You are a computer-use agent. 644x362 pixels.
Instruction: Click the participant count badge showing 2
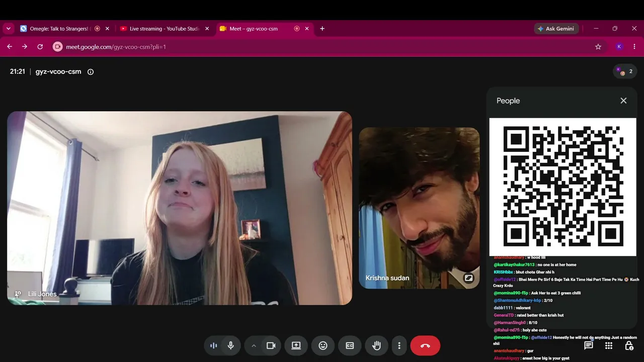pyautogui.click(x=625, y=71)
